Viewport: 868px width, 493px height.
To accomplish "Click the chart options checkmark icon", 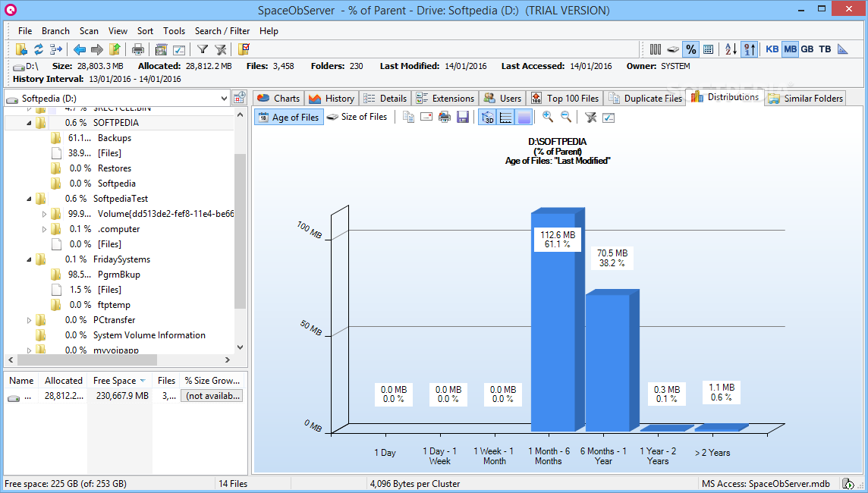I will tap(609, 117).
